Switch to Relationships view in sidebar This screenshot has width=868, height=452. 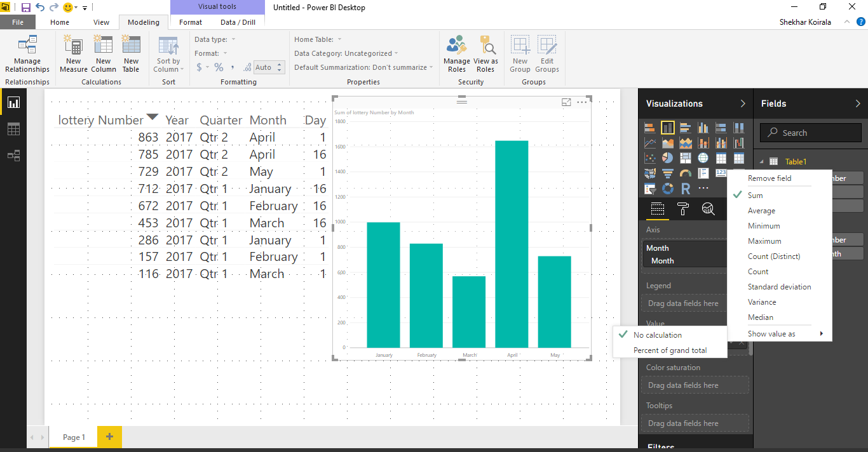click(13, 156)
